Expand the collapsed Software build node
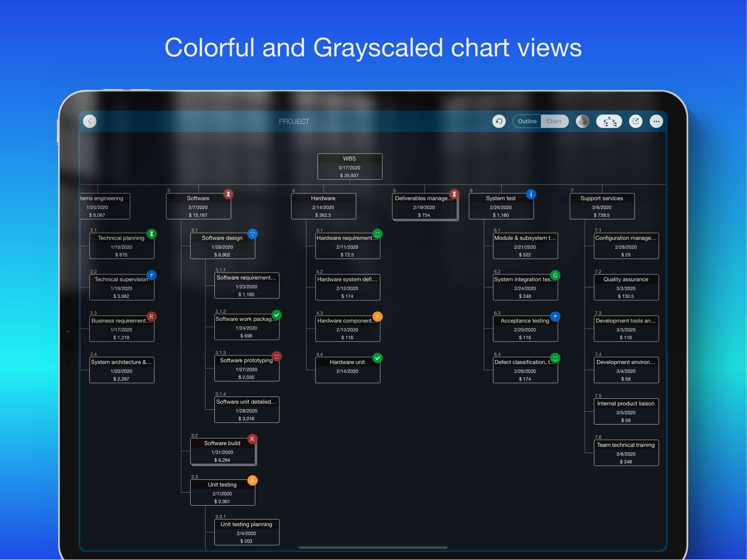Screen dimensions: 747x560 (222, 451)
